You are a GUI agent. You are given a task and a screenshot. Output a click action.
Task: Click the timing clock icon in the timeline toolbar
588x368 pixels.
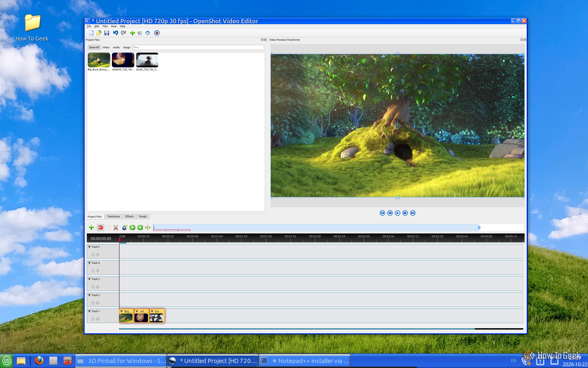[x=108, y=227]
